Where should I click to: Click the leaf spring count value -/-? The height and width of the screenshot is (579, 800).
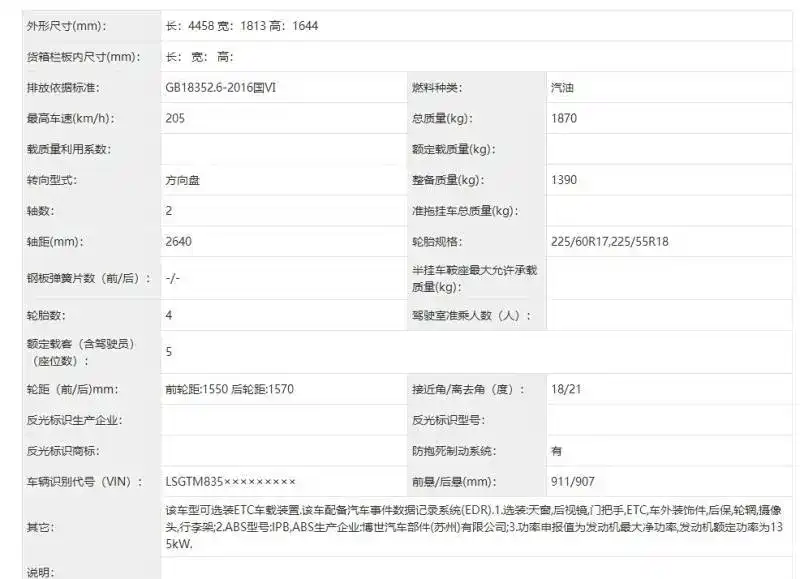(172, 278)
